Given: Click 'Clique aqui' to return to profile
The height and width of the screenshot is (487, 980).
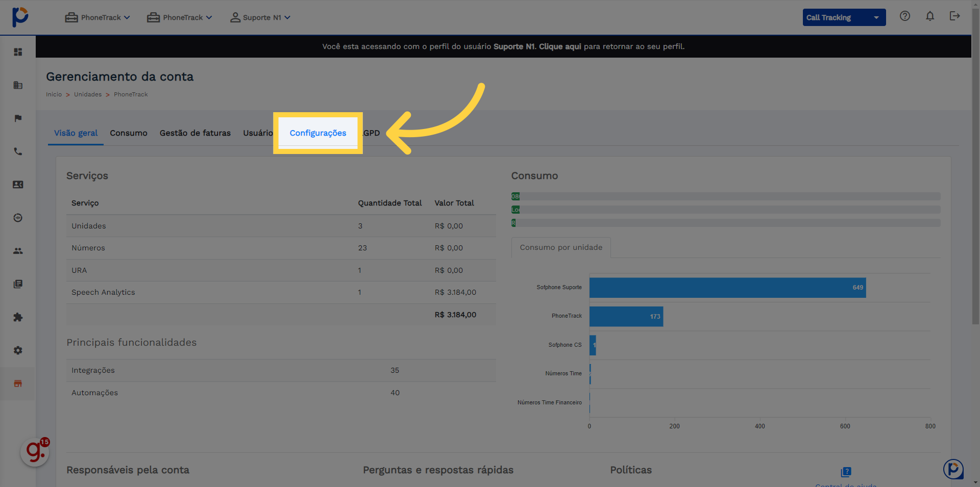Looking at the screenshot, I should (560, 46).
